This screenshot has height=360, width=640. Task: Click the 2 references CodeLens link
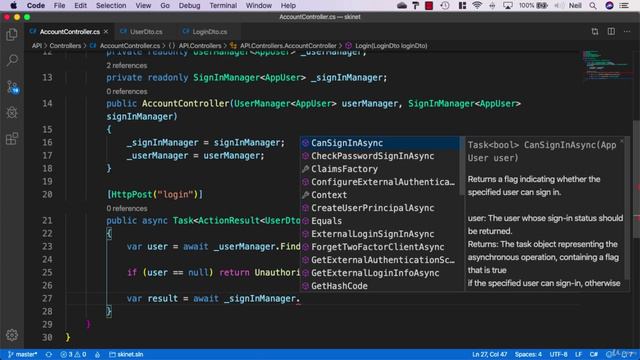point(127,65)
